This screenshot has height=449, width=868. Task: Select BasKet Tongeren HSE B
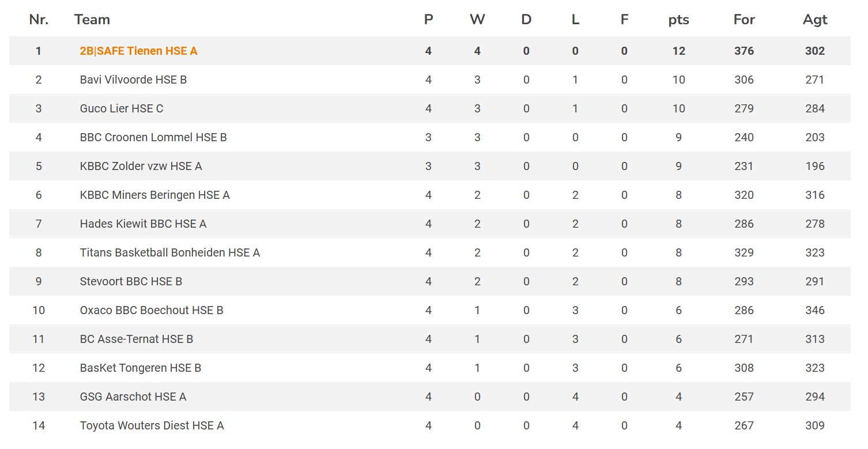tap(141, 368)
